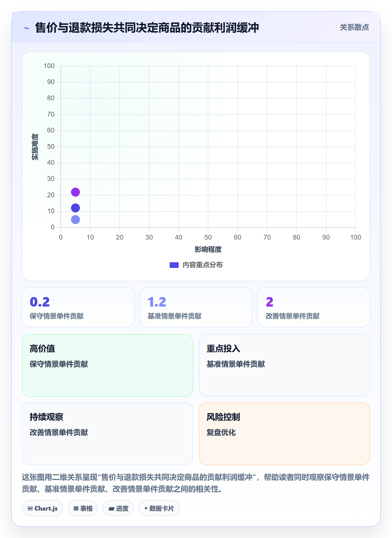This screenshot has width=392, height=538.
Task: Click the 数据卡片 tag chip
Action: (159, 508)
